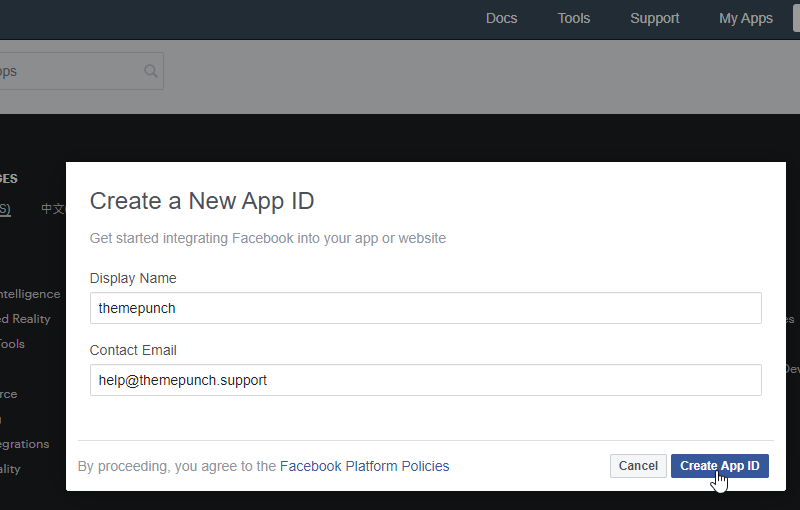
Task: Select the Chinese language option behind the dialog
Action: point(53,209)
